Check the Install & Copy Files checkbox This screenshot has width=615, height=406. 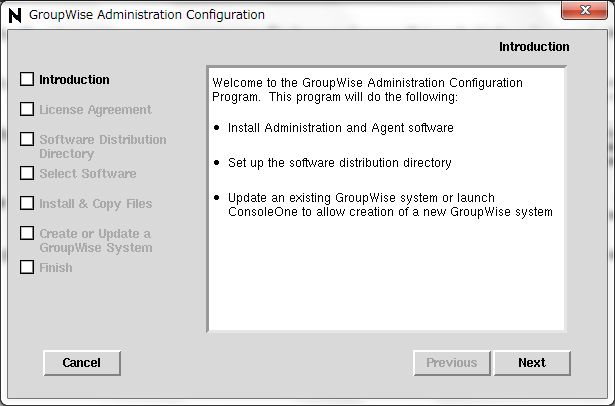pos(27,203)
